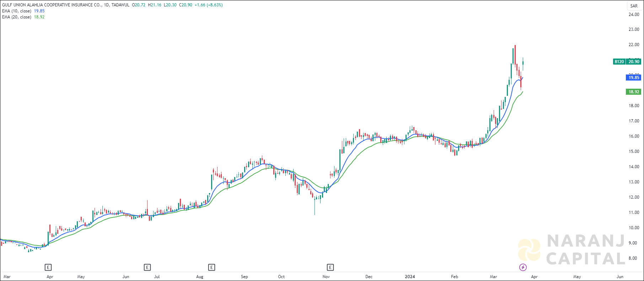644x281 pixels.
Task: Click the 24.00 price axis level
Action: (x=634, y=15)
